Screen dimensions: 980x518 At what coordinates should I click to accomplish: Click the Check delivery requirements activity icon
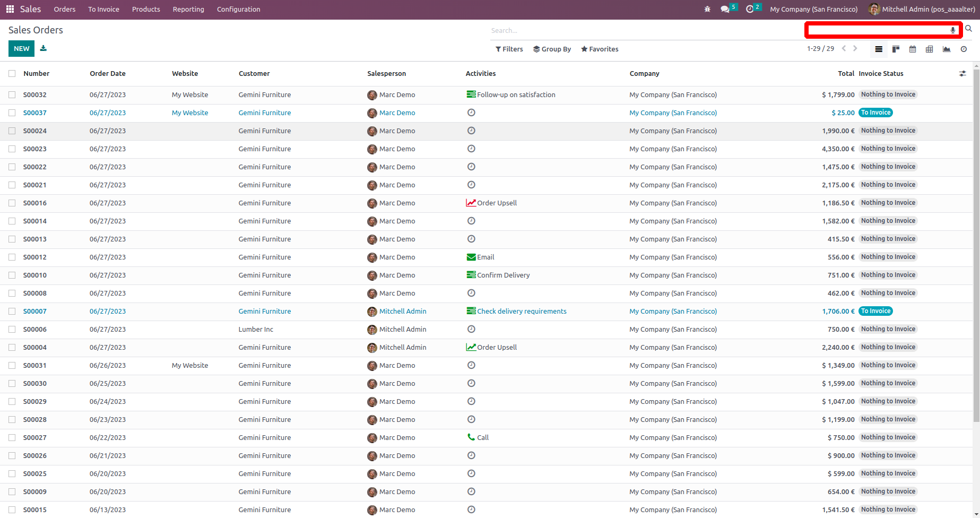pos(471,311)
